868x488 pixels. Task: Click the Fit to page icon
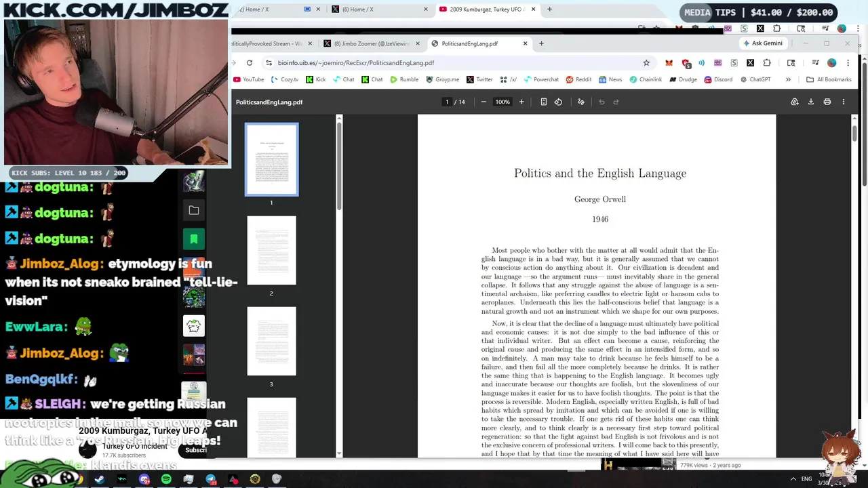543,102
